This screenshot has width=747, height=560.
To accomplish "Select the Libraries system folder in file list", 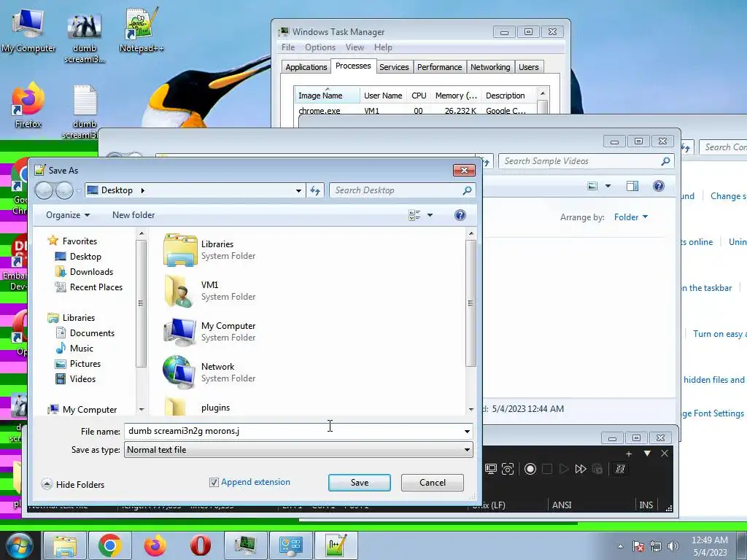I will (x=209, y=249).
